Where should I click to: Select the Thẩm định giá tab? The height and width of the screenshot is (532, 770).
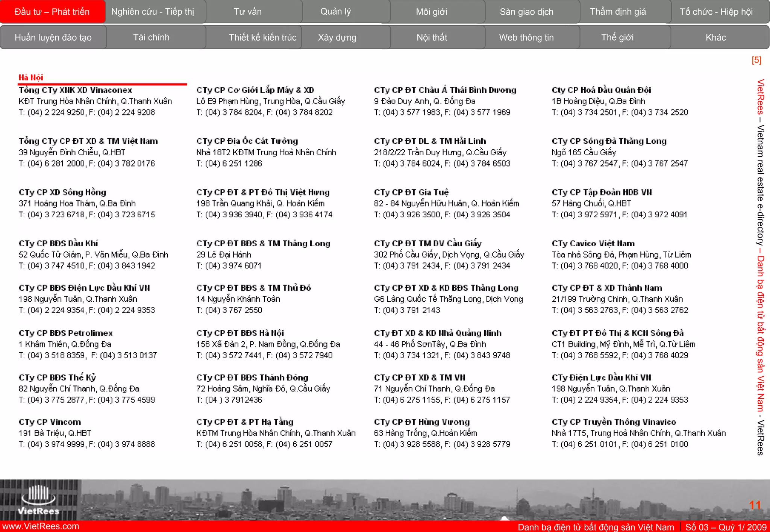[625, 12]
